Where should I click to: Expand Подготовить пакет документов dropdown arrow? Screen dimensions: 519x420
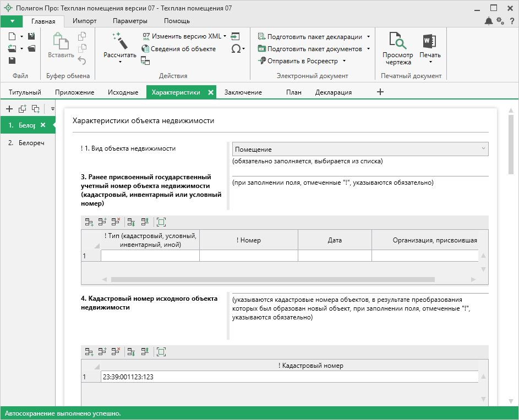[x=368, y=49]
